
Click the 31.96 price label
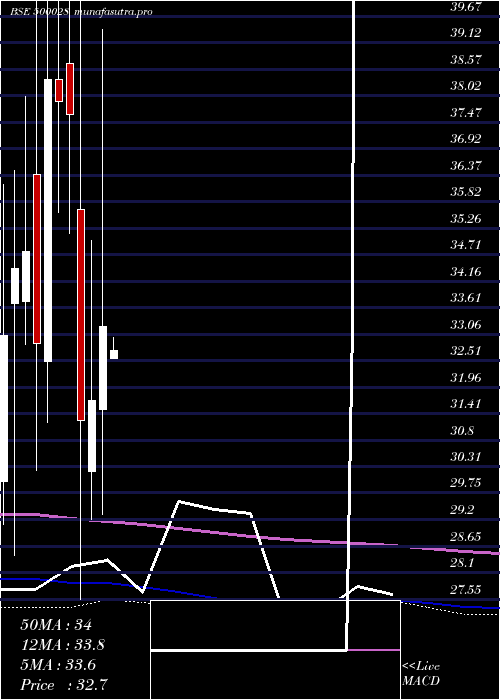[465, 378]
